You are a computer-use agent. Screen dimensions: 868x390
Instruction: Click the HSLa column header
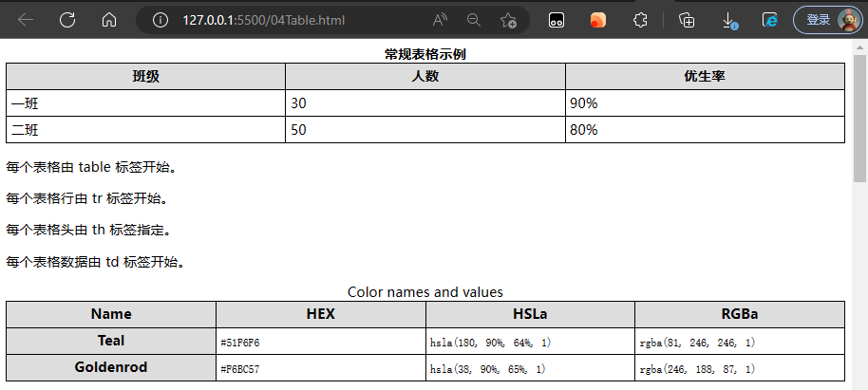(530, 314)
